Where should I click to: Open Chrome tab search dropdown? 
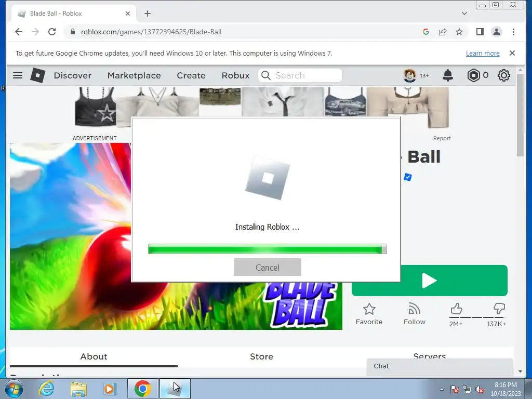[464, 14]
